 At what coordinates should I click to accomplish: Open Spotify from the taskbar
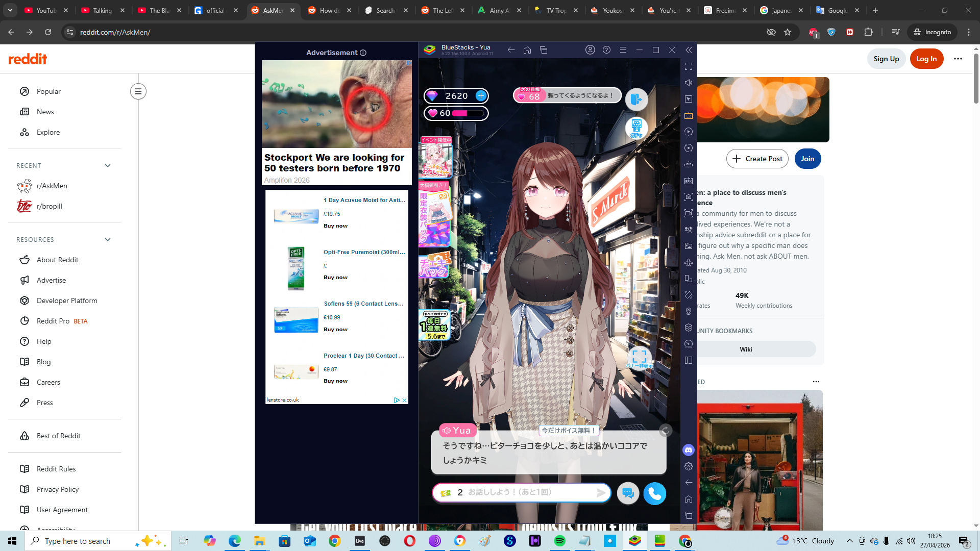click(x=559, y=541)
